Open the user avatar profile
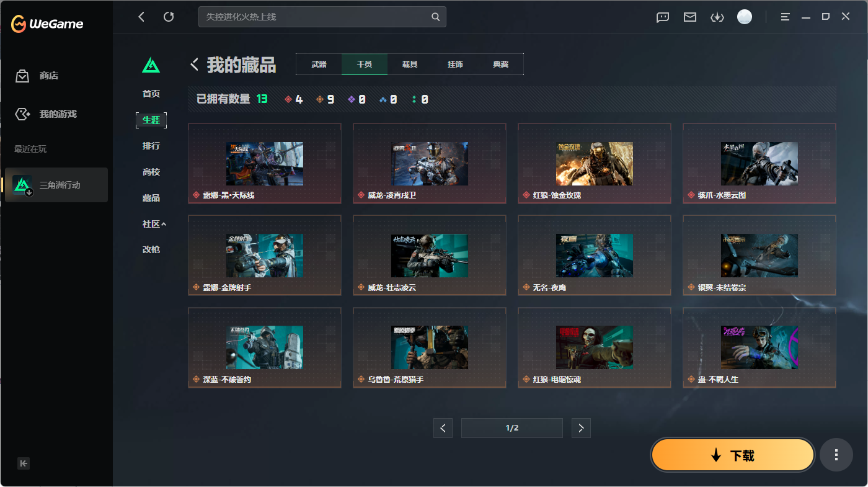Viewport: 868px width, 487px height. pos(745,17)
